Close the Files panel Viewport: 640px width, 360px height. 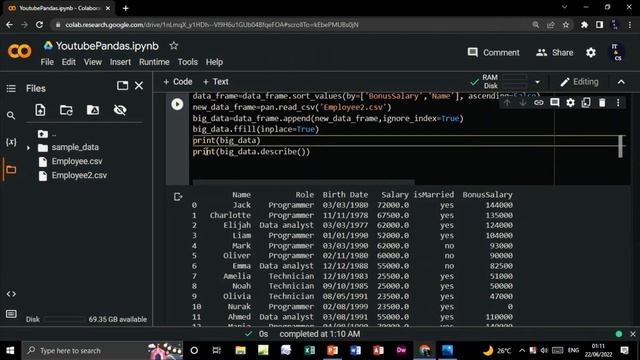coord(139,85)
